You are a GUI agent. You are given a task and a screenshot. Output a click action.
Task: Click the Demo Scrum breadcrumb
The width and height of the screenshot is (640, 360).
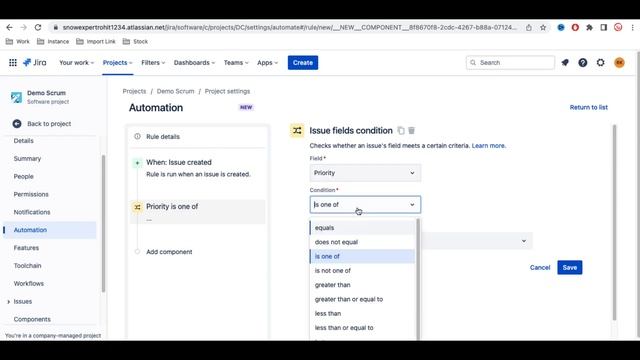click(176, 91)
